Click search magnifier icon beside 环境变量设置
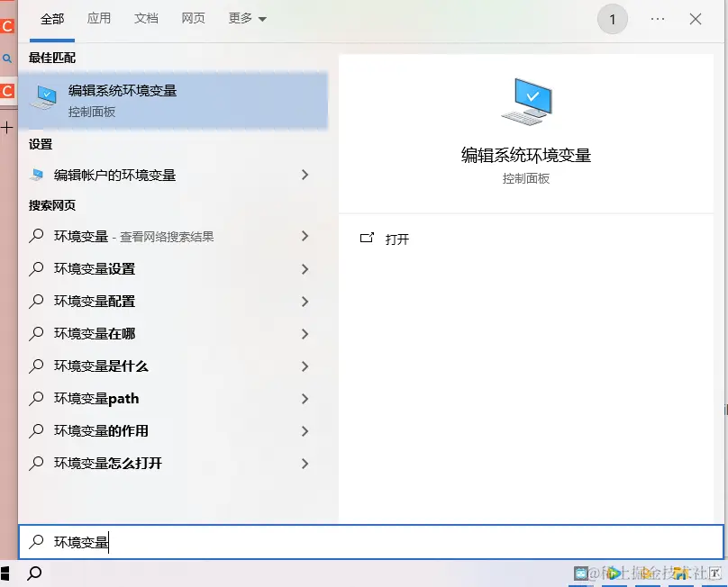Viewport: 728px width, 587px height. coord(36,269)
